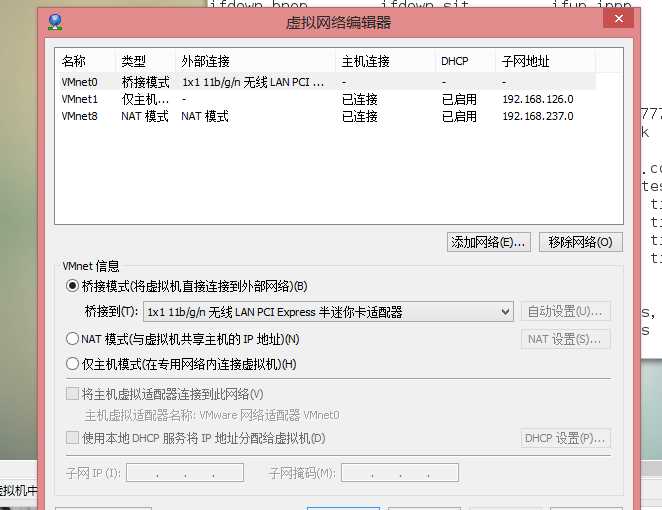
Task: Click the NAT 模式 type cell of VMnet8
Action: click(x=145, y=116)
